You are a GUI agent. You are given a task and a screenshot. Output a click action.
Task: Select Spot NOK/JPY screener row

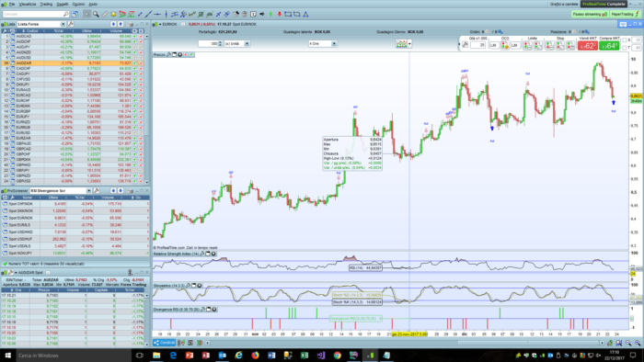point(75,253)
